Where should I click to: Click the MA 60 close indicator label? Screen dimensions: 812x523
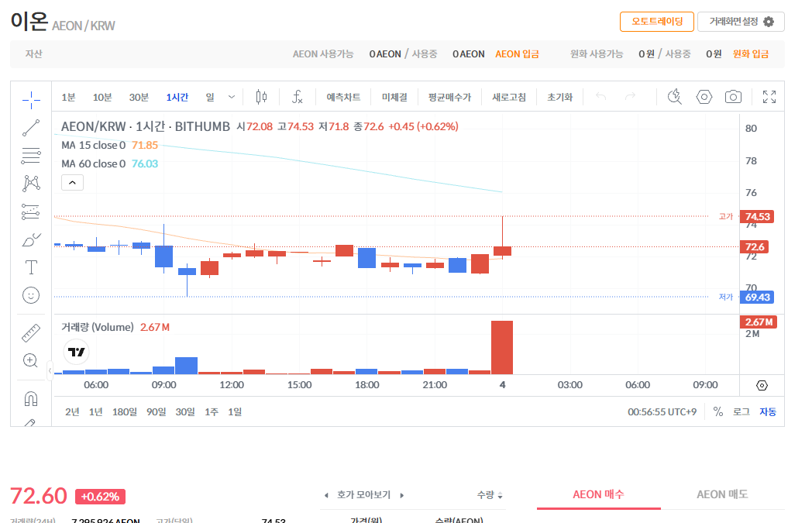tap(94, 163)
